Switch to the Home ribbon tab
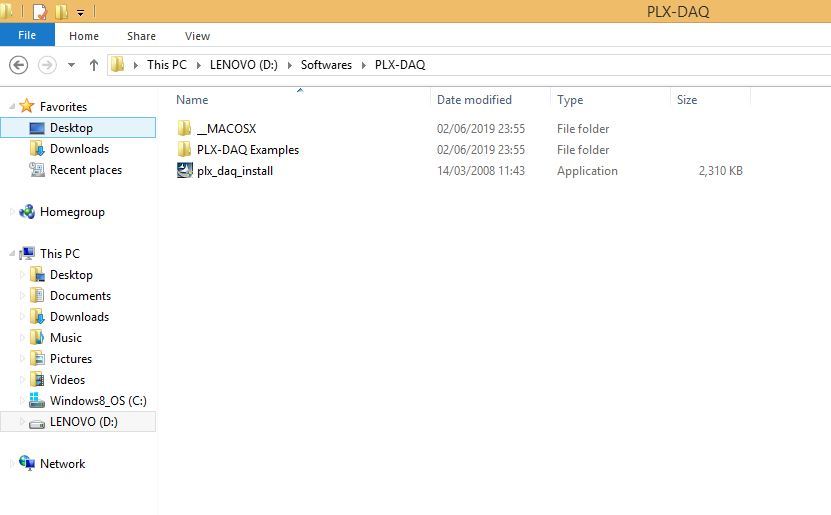The height and width of the screenshot is (515, 831). [84, 36]
